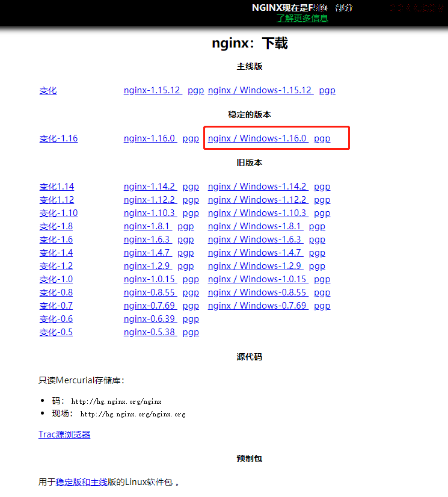Download nginx / Windows-1.16.0

coord(258,138)
